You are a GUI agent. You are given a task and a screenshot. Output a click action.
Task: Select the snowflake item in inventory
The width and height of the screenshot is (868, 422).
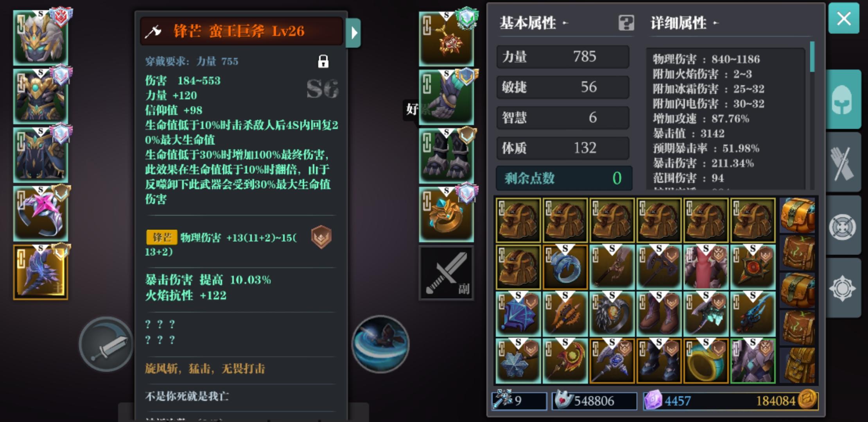[518, 361]
